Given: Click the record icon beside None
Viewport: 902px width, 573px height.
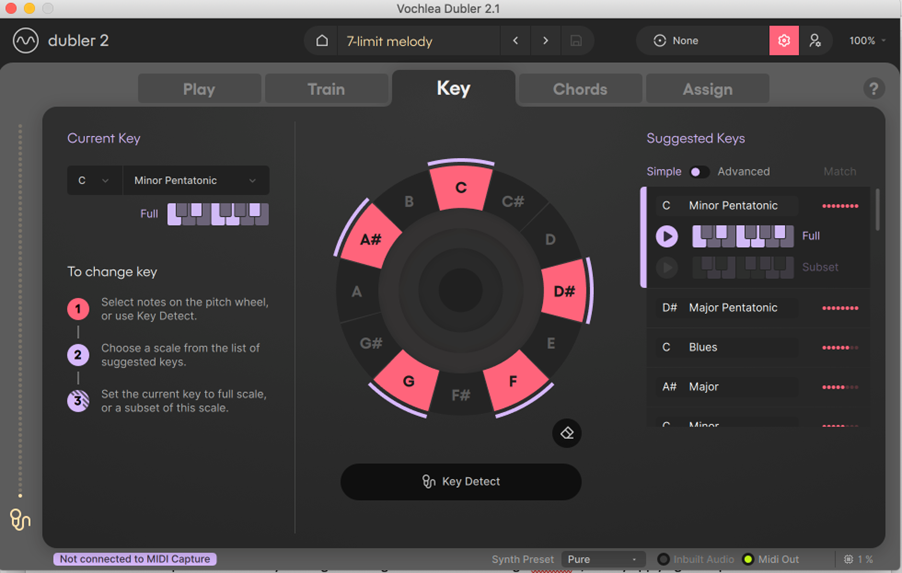Looking at the screenshot, I should 659,41.
